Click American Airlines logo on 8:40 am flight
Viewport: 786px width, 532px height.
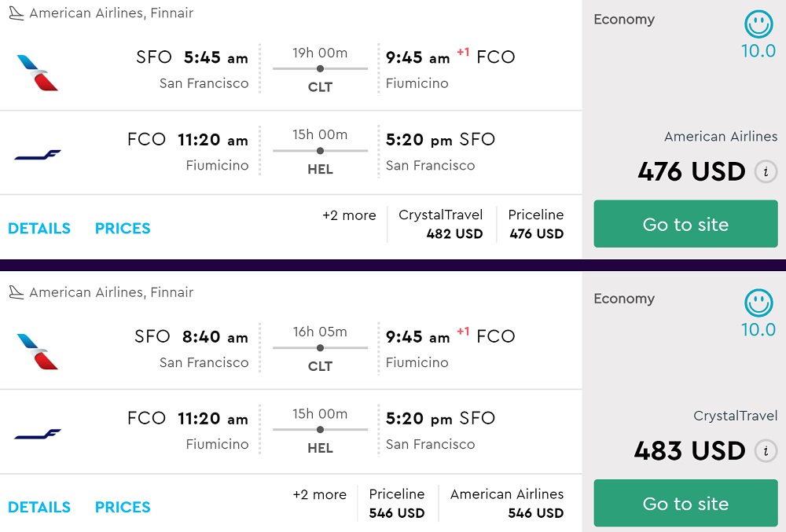pyautogui.click(x=38, y=351)
